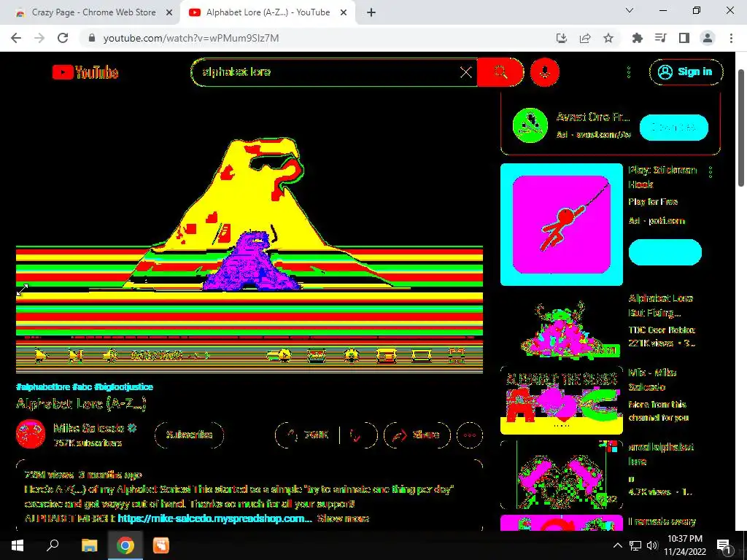Image resolution: width=747 pixels, height=560 pixels.
Task: Submit the search with the magnifier button
Action: click(500, 72)
